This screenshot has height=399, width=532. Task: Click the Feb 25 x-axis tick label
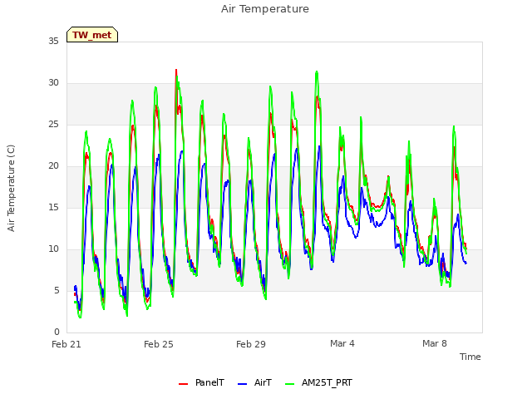(x=159, y=344)
